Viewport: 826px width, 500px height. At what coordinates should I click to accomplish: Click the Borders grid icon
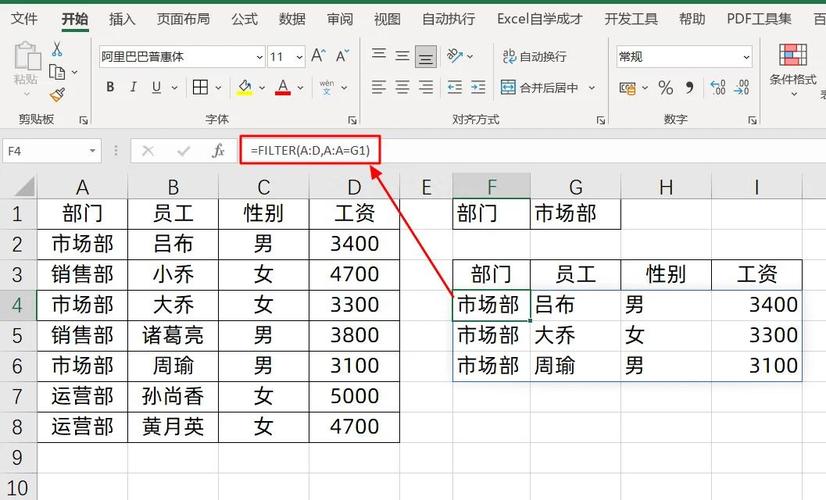pyautogui.click(x=201, y=87)
